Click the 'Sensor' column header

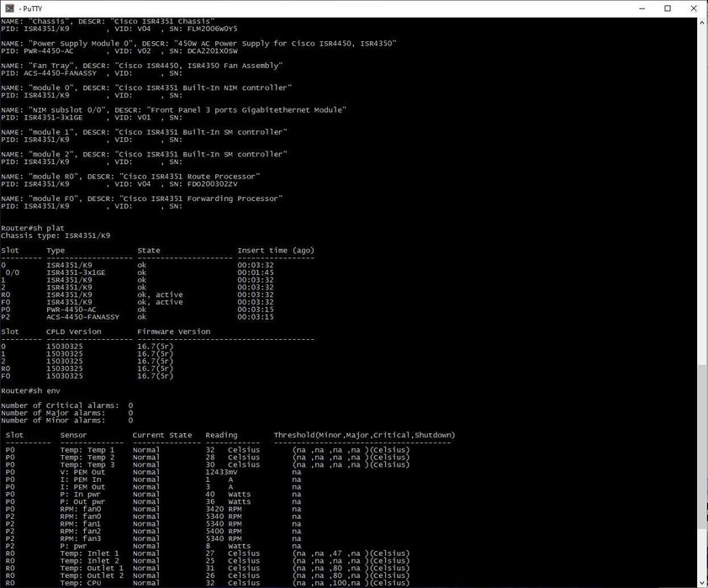click(74, 435)
